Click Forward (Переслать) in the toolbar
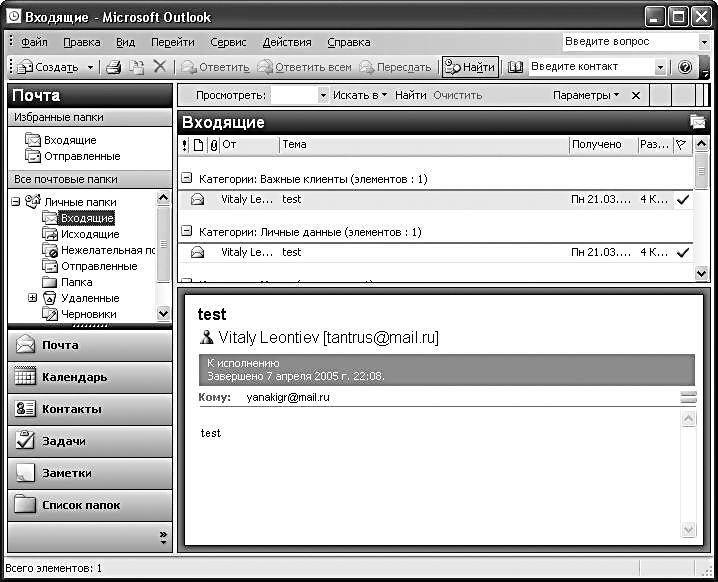 [x=396, y=67]
